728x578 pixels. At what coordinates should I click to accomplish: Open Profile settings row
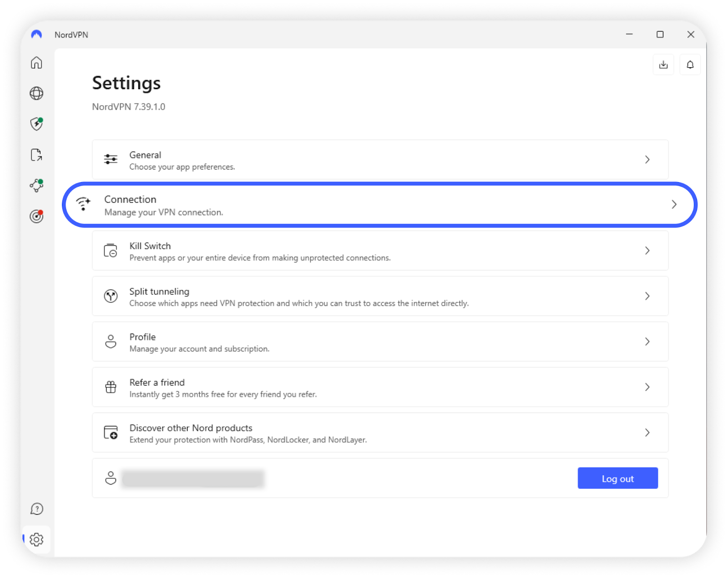pos(380,342)
